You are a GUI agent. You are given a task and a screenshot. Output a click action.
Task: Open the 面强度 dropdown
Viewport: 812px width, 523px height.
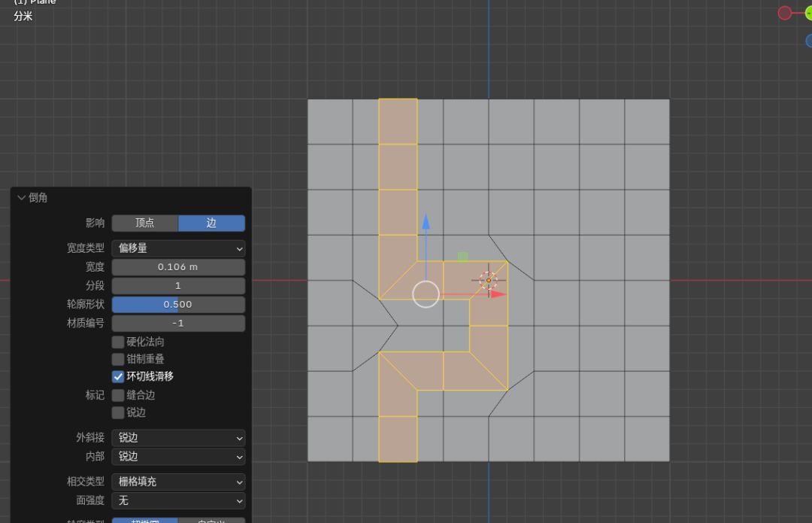pos(178,500)
